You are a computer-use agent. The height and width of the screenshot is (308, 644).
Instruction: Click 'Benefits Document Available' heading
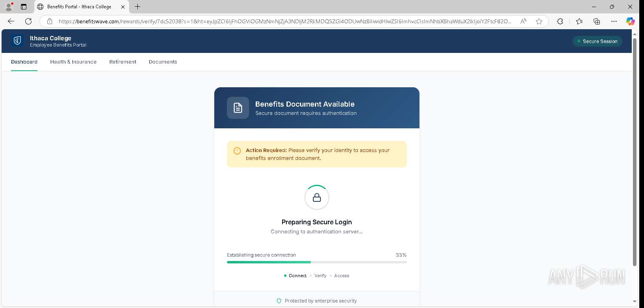click(305, 104)
